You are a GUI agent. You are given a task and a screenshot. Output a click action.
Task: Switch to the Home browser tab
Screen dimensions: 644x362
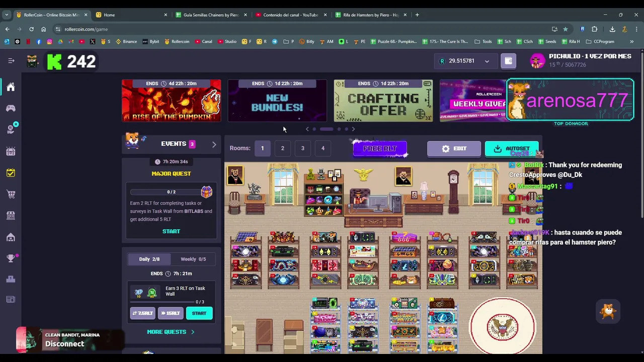pyautogui.click(x=132, y=15)
